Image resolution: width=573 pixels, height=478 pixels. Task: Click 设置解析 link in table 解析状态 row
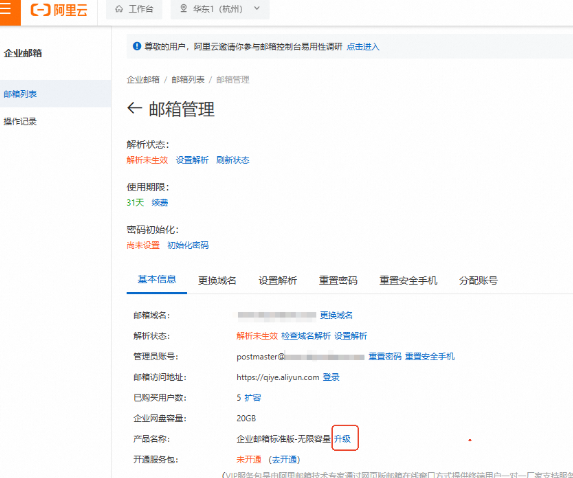click(351, 335)
